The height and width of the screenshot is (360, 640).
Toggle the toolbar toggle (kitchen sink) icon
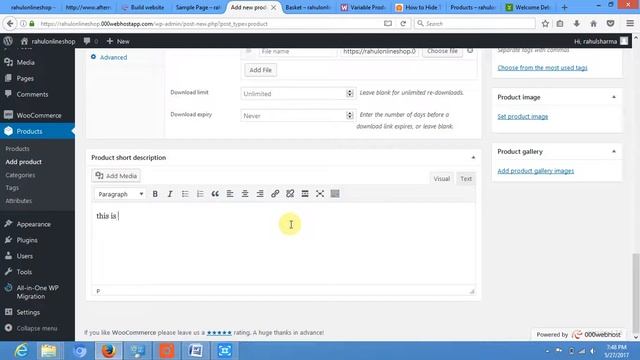point(335,194)
